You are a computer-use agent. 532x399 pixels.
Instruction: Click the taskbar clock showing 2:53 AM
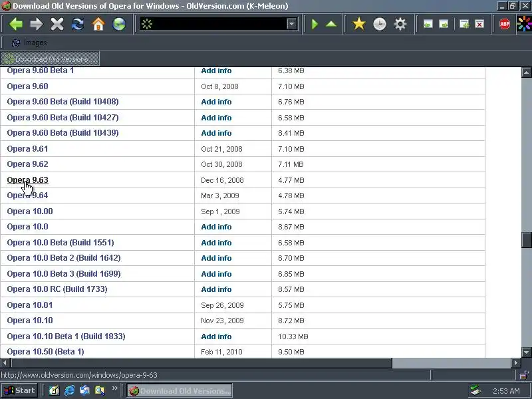coord(506,391)
